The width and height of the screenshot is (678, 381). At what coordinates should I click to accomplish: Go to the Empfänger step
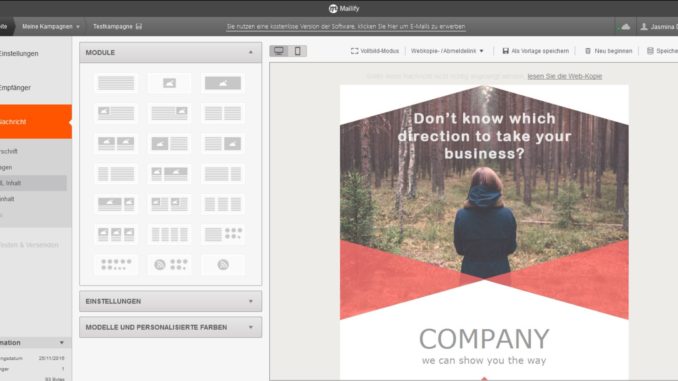click(16, 88)
